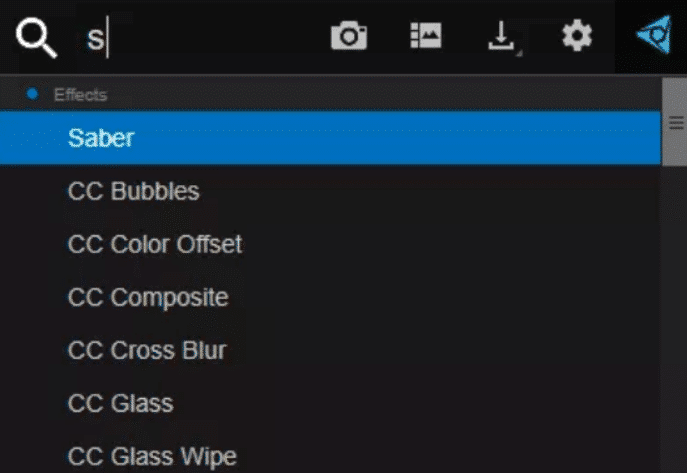Click the scrollbar track below the thumb
687x474 pixels.
click(x=675, y=320)
